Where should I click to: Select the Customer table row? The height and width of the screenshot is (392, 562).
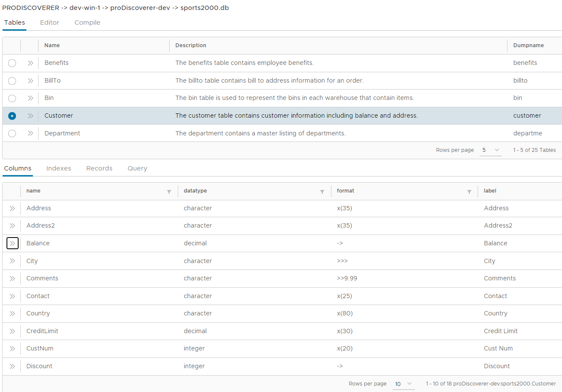click(x=173, y=116)
